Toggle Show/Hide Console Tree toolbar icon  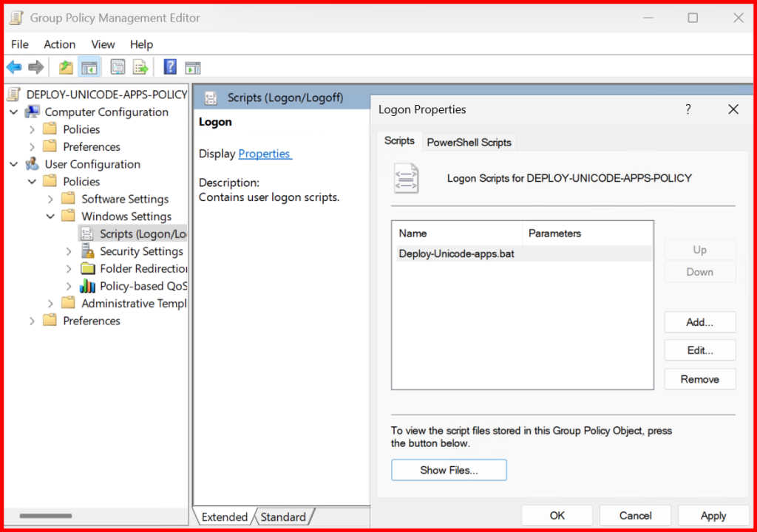(x=89, y=67)
